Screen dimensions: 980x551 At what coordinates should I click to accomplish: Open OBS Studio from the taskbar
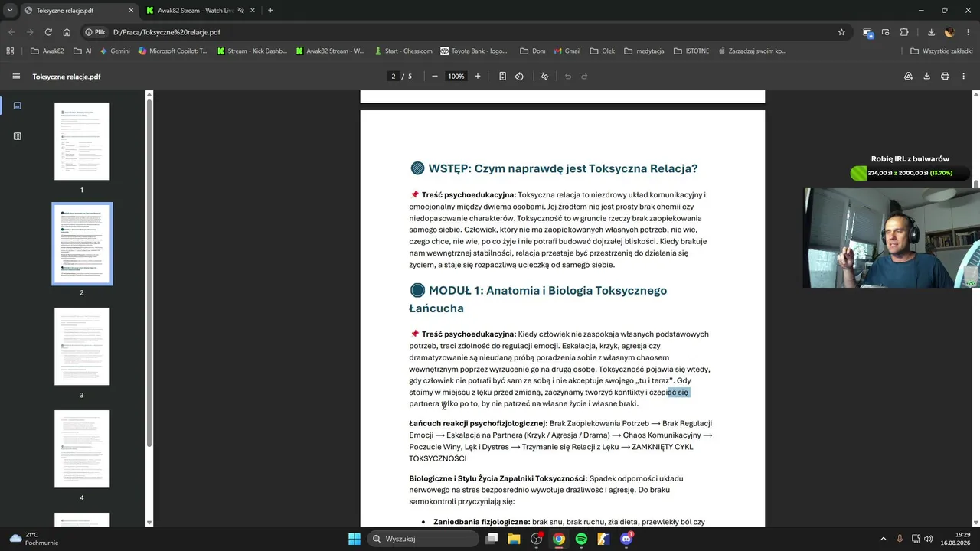click(x=536, y=539)
